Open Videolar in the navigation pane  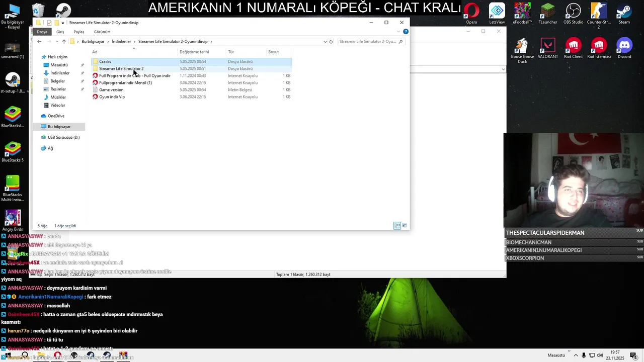[x=58, y=105]
